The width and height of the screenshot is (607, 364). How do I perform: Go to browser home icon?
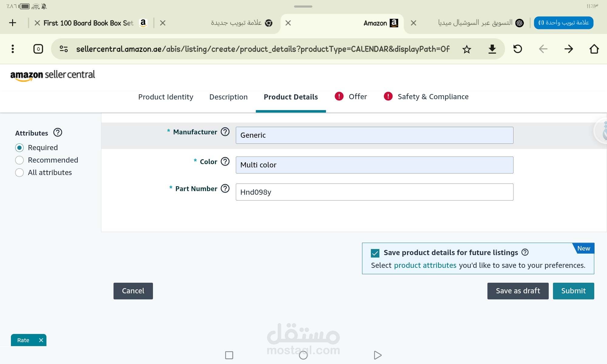coord(594,49)
